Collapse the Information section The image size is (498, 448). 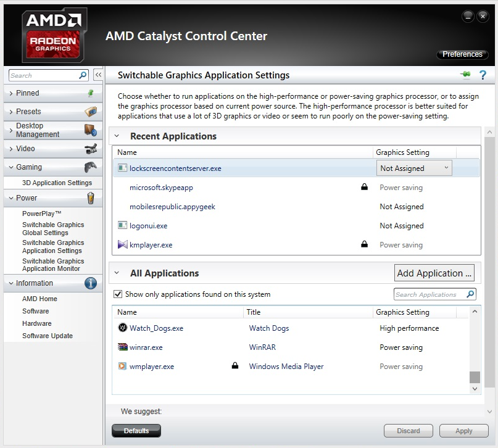click(11, 283)
